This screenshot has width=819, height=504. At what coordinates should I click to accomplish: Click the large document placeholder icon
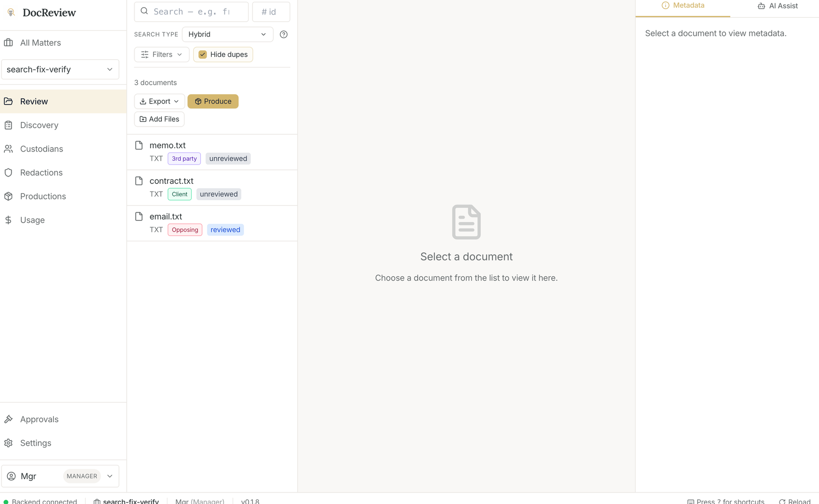pos(466,222)
